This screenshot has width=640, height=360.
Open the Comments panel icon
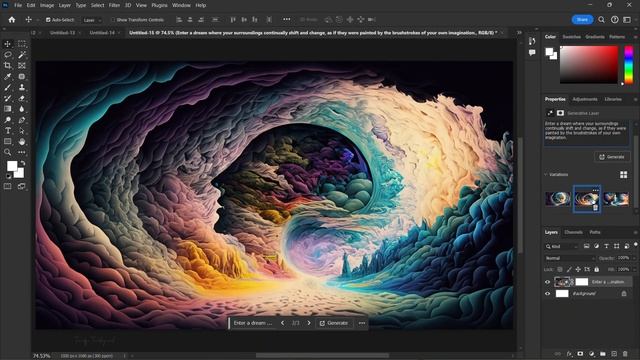[x=532, y=52]
